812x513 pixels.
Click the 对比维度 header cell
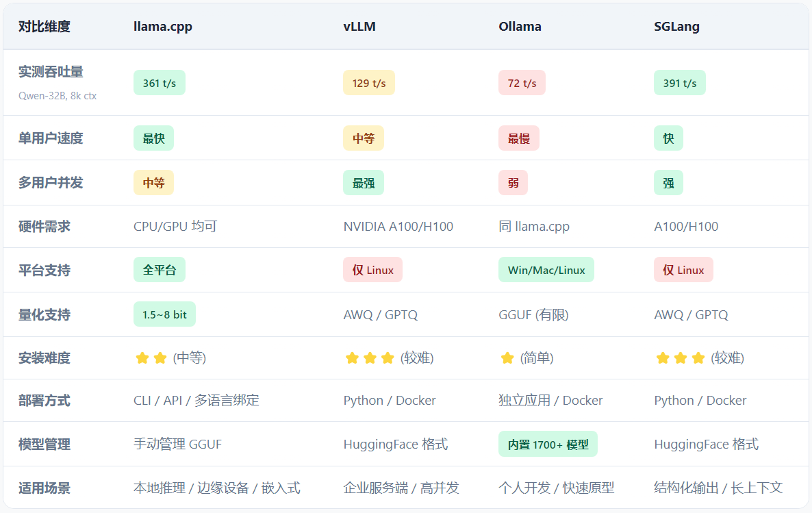coord(44,27)
